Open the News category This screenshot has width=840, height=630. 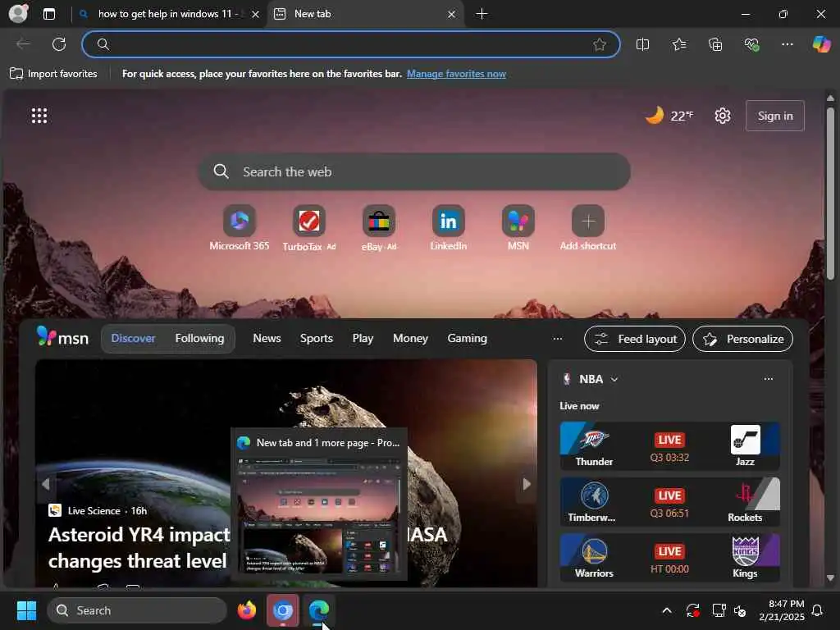tap(267, 339)
